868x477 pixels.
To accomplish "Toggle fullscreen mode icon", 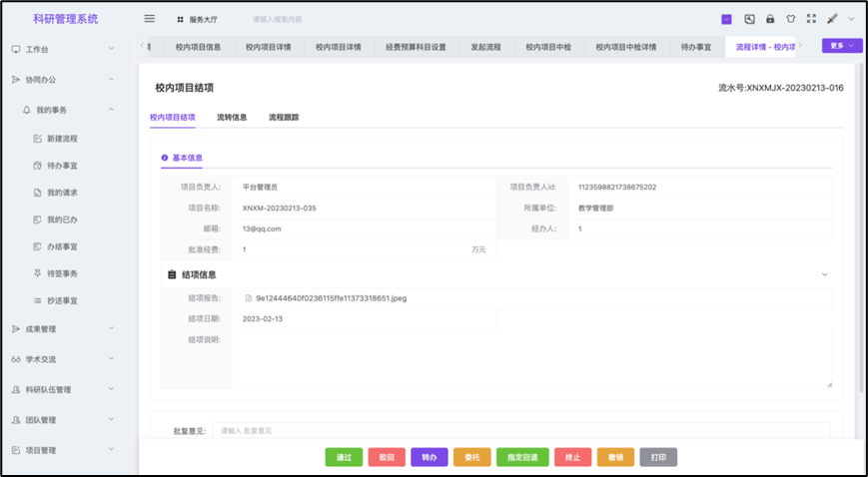I will [811, 19].
